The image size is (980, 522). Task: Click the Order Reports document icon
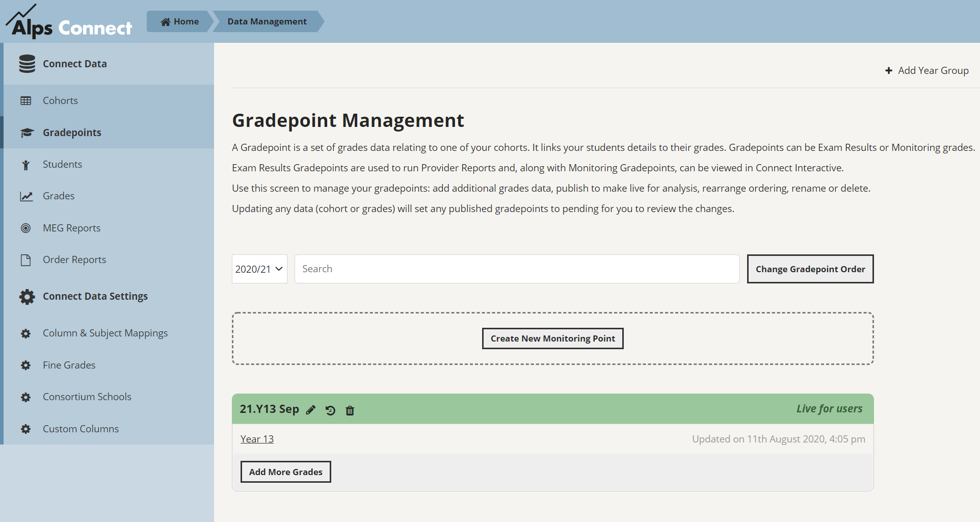25,260
